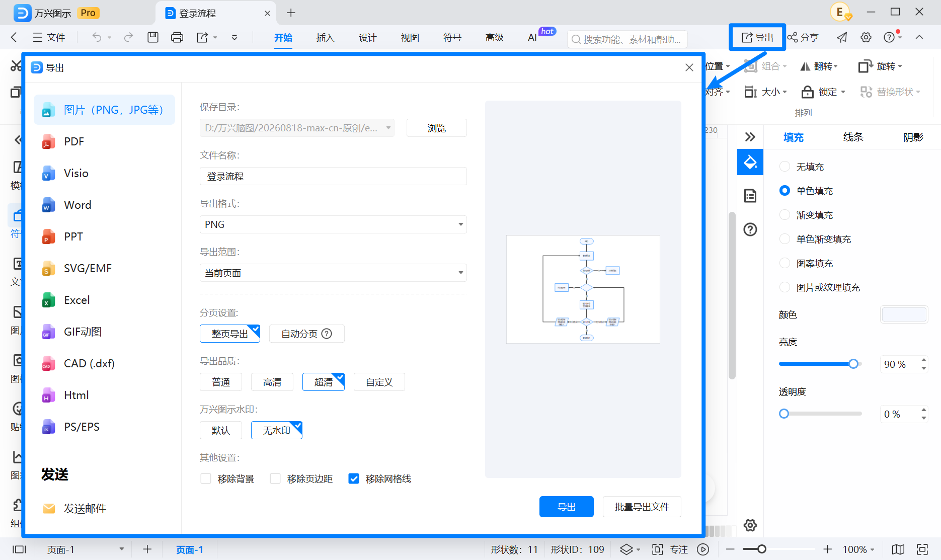Open the send paper-plane icon
941x560 pixels.
tap(842, 37)
